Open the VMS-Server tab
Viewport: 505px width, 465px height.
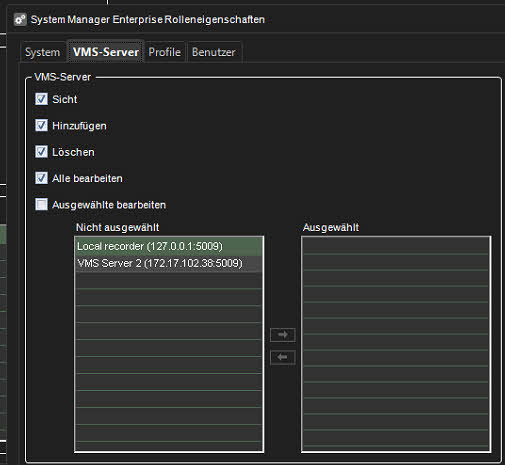[x=106, y=52]
